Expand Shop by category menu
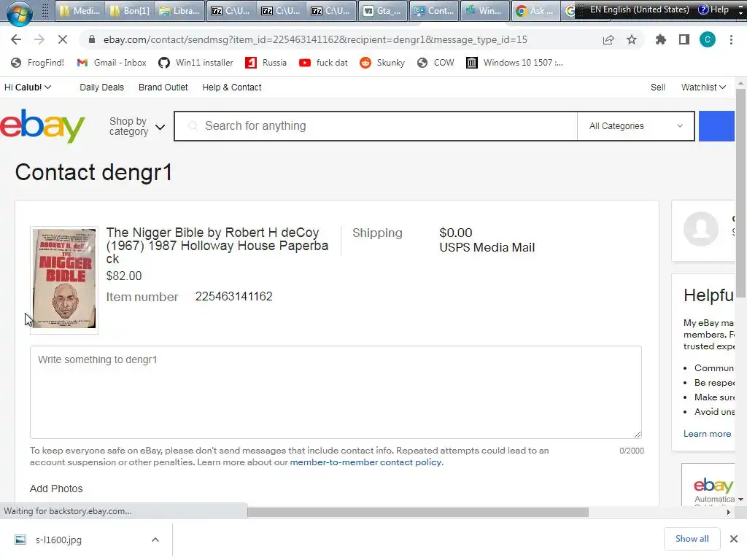747x560 pixels. (136, 126)
